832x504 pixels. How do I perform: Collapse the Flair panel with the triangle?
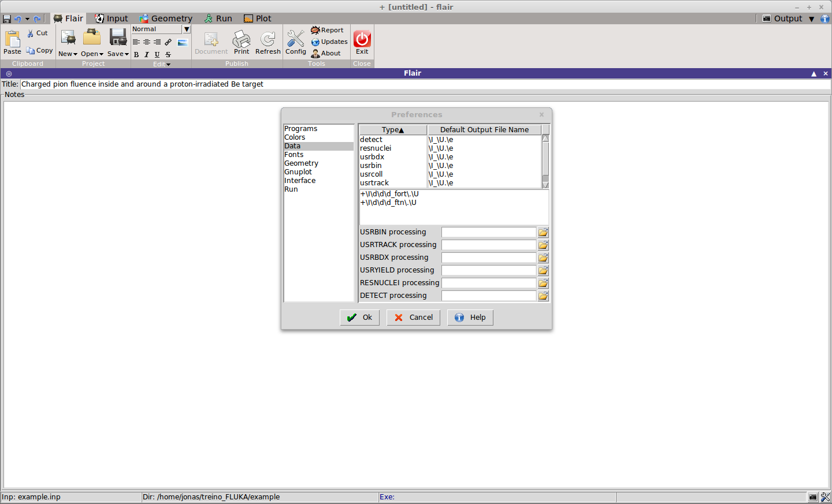point(814,73)
